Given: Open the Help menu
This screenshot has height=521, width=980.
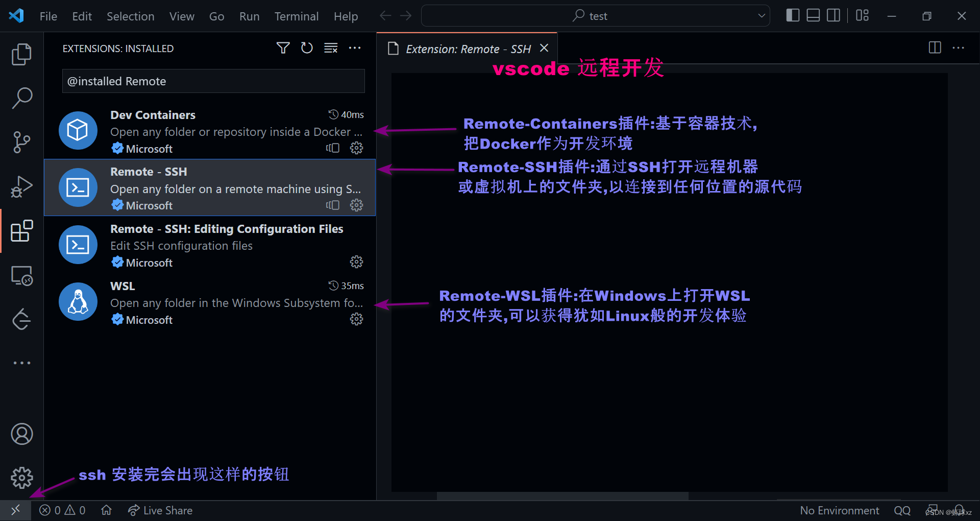Looking at the screenshot, I should pyautogui.click(x=346, y=16).
